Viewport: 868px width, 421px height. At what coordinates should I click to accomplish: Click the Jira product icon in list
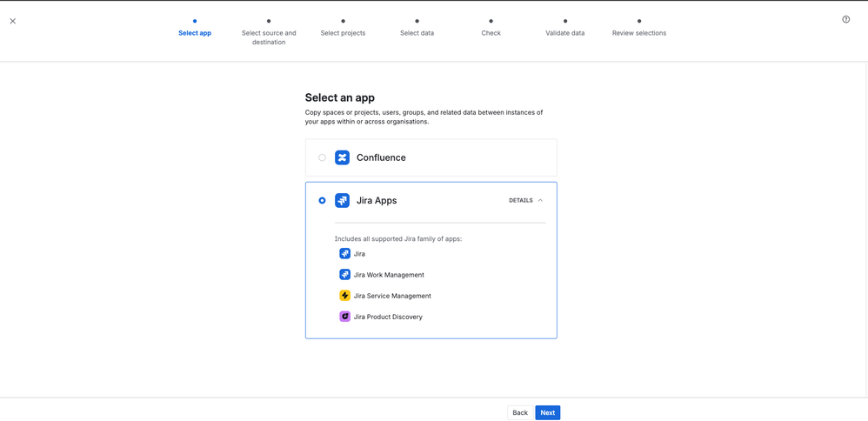pyautogui.click(x=345, y=254)
